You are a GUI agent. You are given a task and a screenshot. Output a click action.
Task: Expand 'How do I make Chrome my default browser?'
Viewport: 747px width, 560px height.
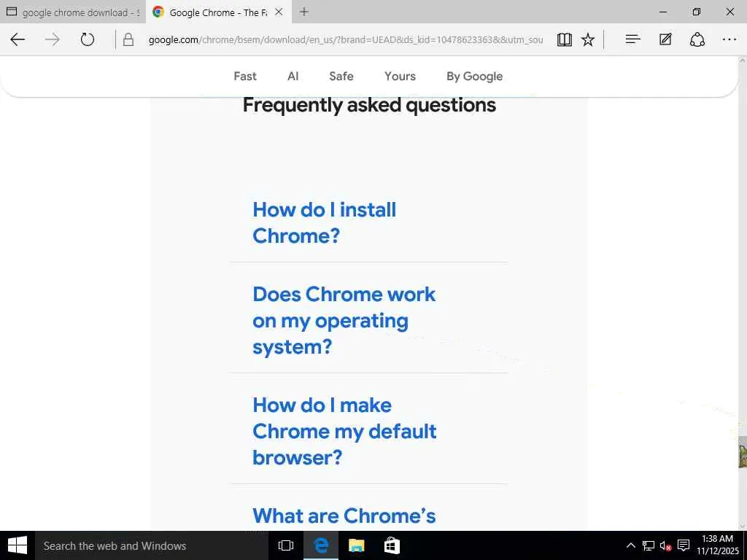pyautogui.click(x=344, y=431)
